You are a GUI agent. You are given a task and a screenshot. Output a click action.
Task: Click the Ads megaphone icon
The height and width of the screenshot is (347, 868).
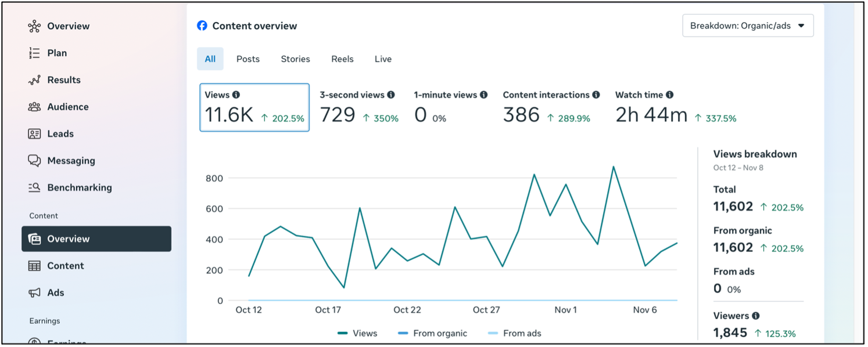pyautogui.click(x=34, y=293)
